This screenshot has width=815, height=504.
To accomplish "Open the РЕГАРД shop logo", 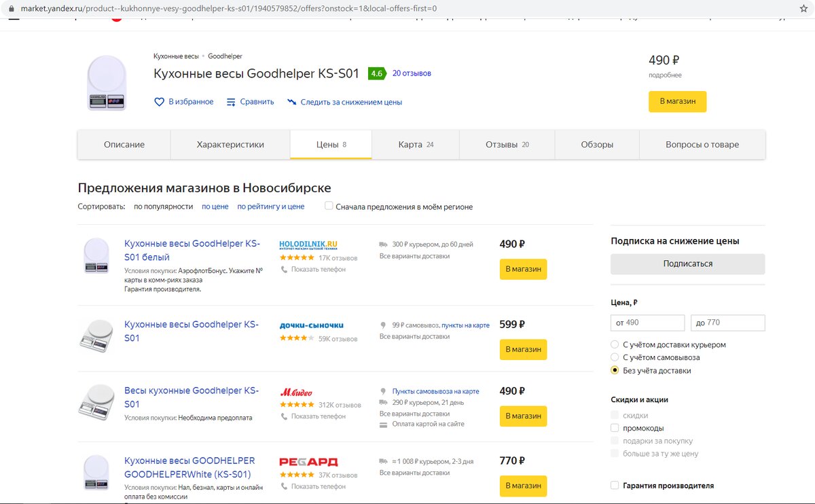I will coord(308,462).
